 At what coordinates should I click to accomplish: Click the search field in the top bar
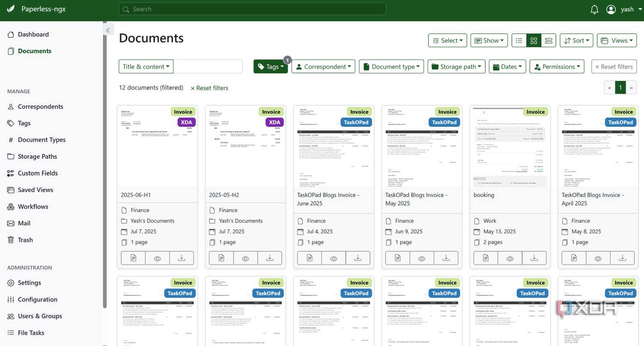[252, 9]
